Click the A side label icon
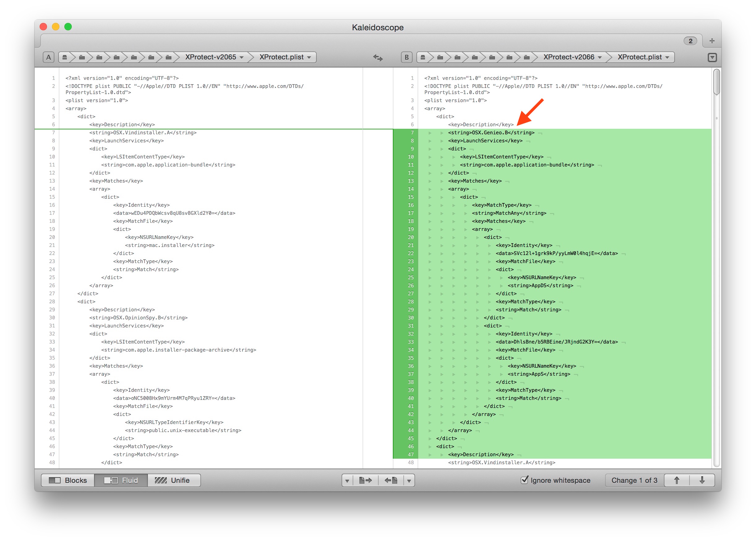Screen dimensions: 756x541 click(x=49, y=57)
